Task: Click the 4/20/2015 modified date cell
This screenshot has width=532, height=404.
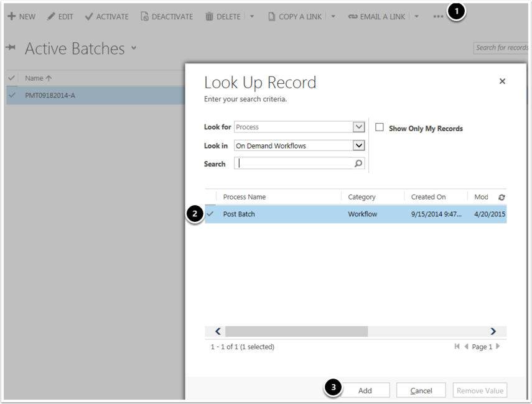Action: 490,214
